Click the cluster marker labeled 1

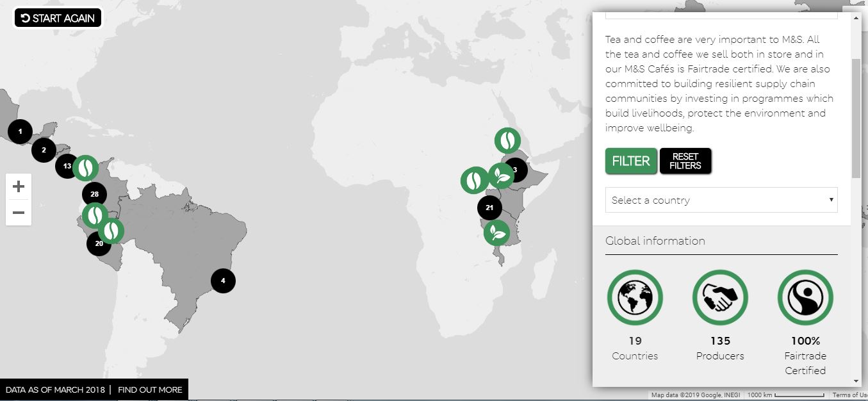point(20,132)
